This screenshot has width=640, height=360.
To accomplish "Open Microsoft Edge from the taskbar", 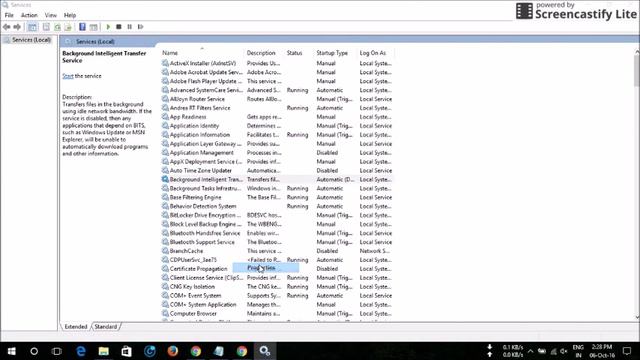I will tap(81, 351).
